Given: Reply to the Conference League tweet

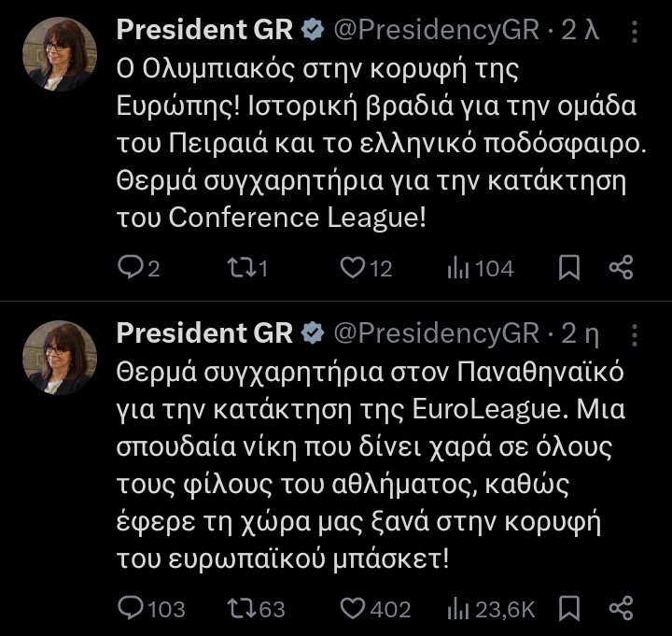Looking at the screenshot, I should pos(130,269).
